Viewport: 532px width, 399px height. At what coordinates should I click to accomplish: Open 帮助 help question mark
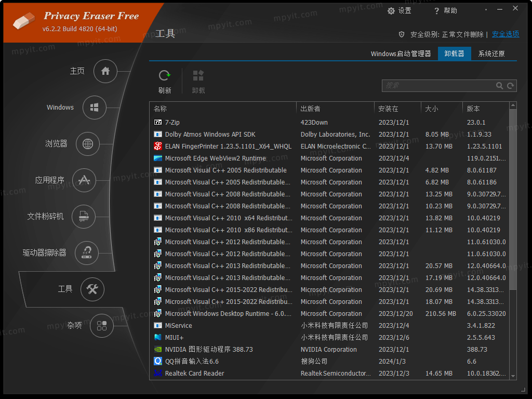point(436,11)
